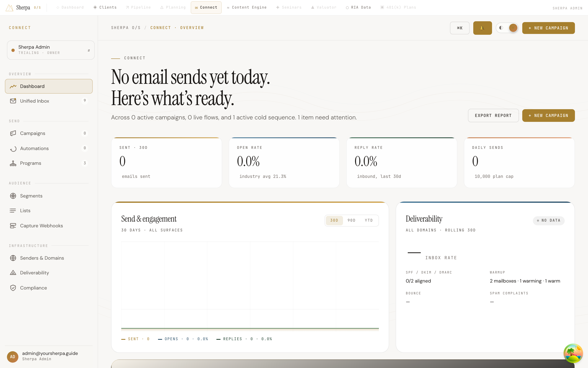This screenshot has height=368, width=588.
Task: Open the Content Engine top tab
Action: pos(247,7)
